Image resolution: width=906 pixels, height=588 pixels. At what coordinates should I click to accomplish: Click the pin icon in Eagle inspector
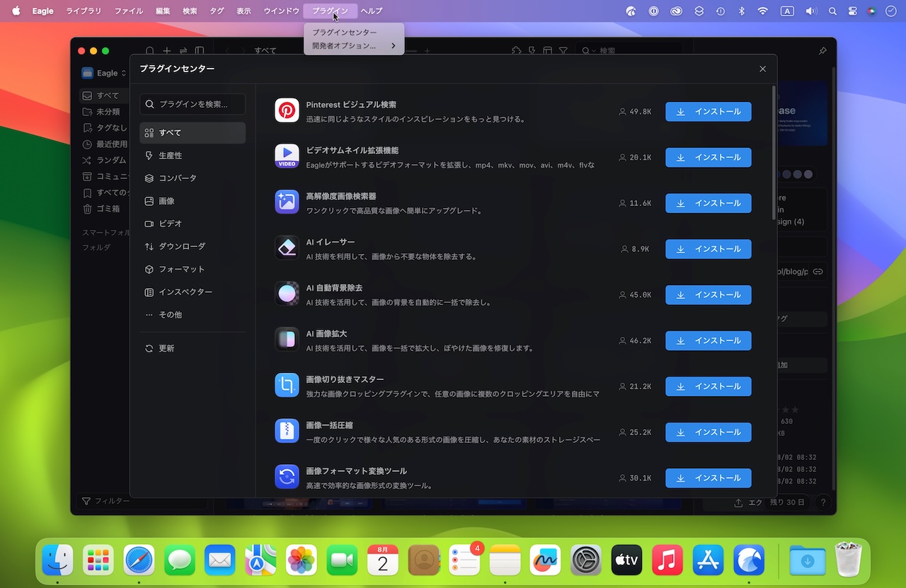(x=822, y=51)
